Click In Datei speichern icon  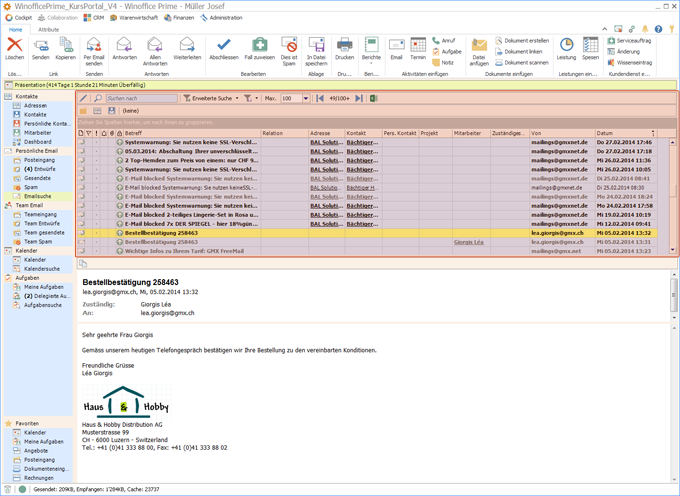tap(316, 45)
